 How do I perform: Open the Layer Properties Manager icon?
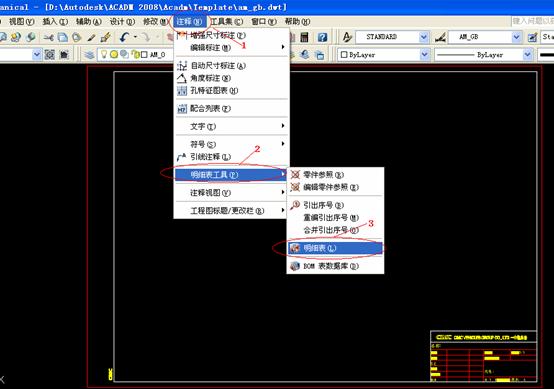tap(89, 54)
